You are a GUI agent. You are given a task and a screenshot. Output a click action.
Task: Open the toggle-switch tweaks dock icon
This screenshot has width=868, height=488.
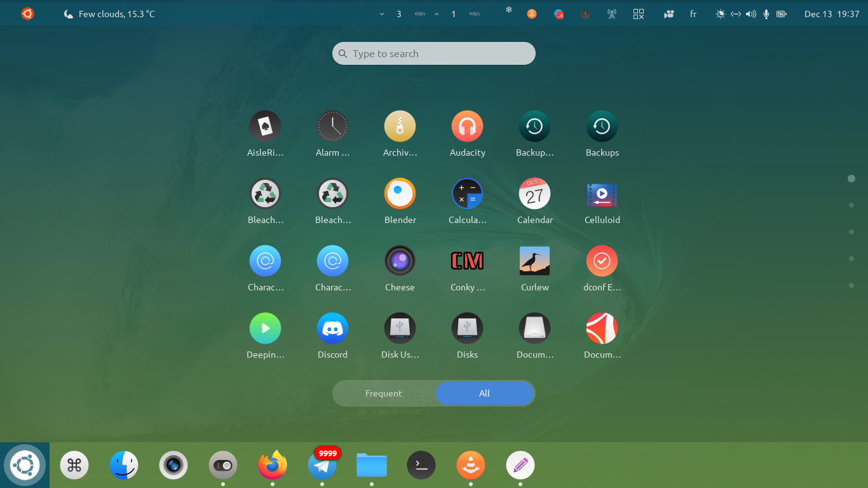(x=223, y=465)
